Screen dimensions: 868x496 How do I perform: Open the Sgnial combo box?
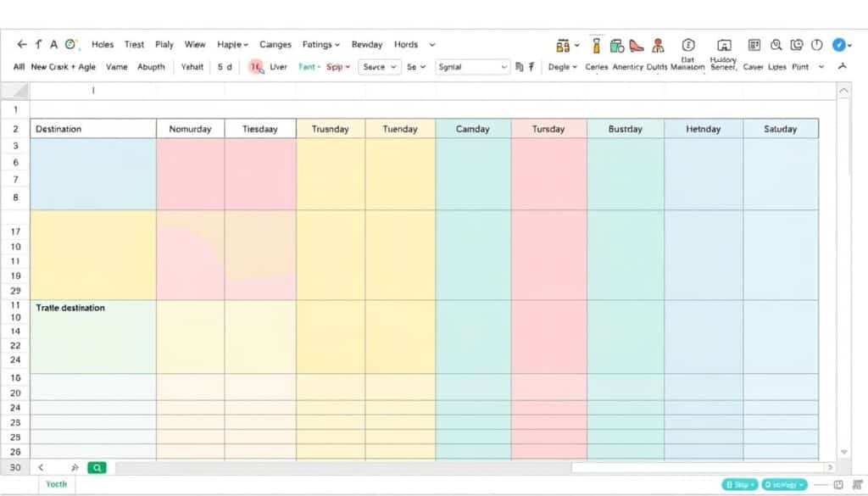(x=472, y=67)
